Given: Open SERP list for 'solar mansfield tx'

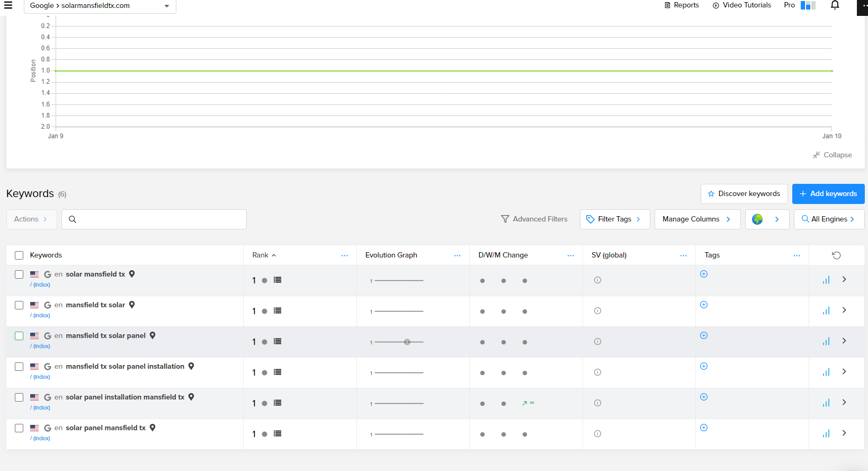Looking at the screenshot, I should [278, 280].
